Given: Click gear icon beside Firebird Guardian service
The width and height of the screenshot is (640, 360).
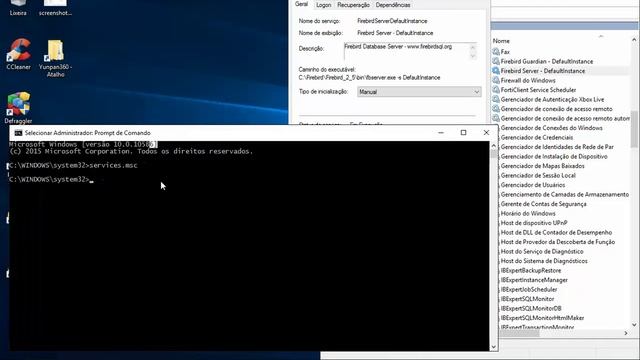Looking at the screenshot, I should click(496, 61).
